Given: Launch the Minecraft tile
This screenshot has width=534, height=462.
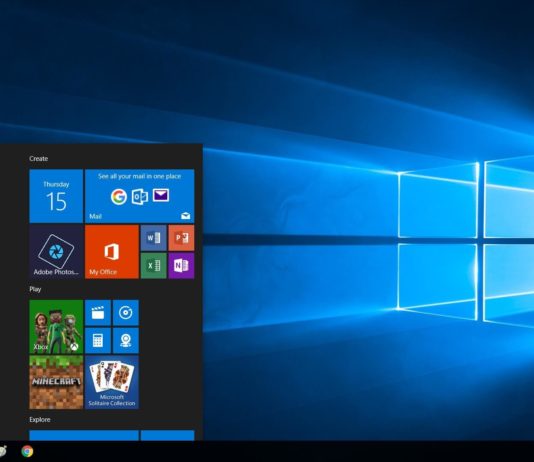Looking at the screenshot, I should click(x=56, y=382).
